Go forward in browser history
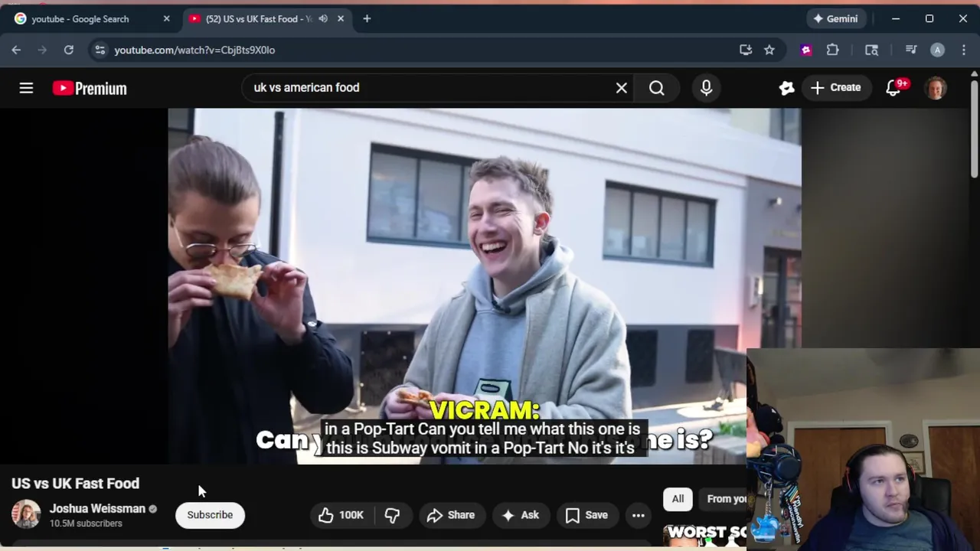The height and width of the screenshot is (551, 980). pos(42,50)
